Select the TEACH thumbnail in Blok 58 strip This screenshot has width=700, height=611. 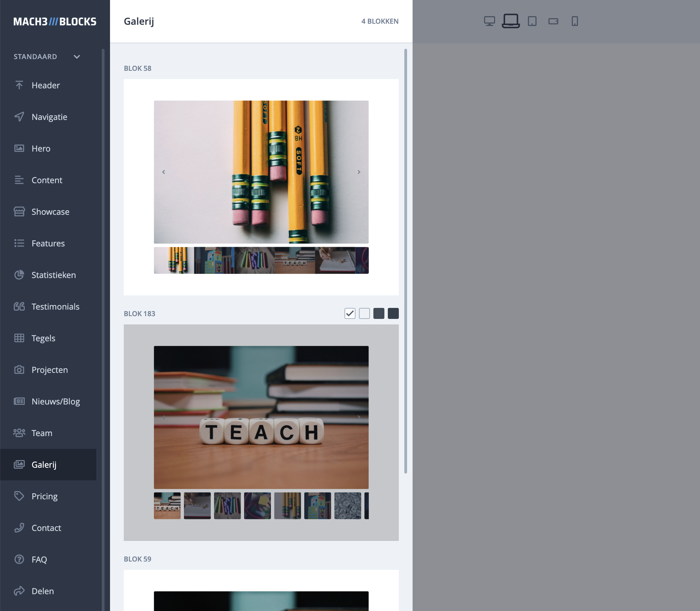click(x=295, y=260)
